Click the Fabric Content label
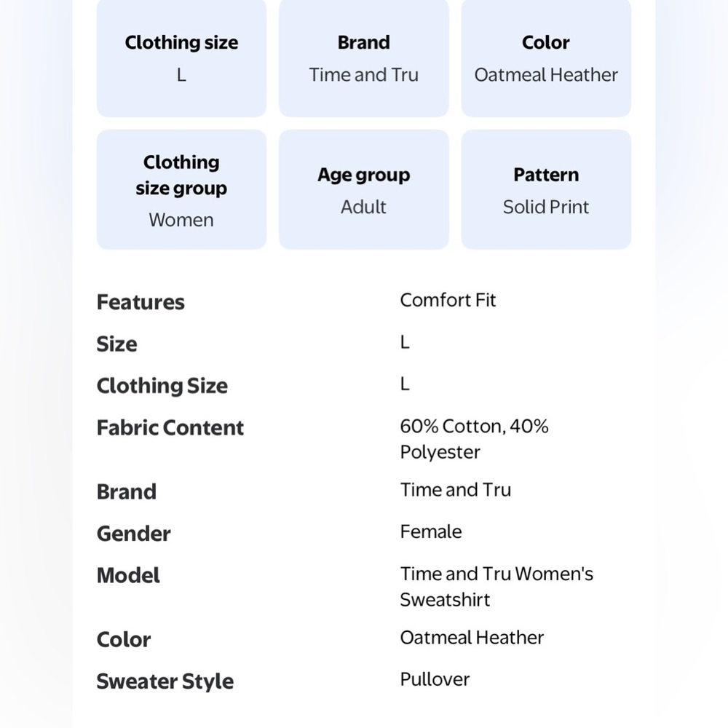 tap(170, 427)
